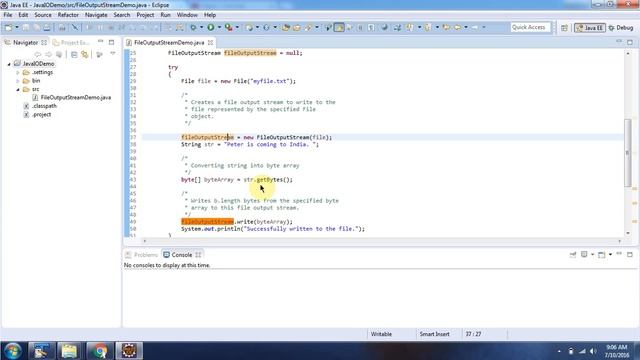Click the Open Console icon

[x=602, y=254]
